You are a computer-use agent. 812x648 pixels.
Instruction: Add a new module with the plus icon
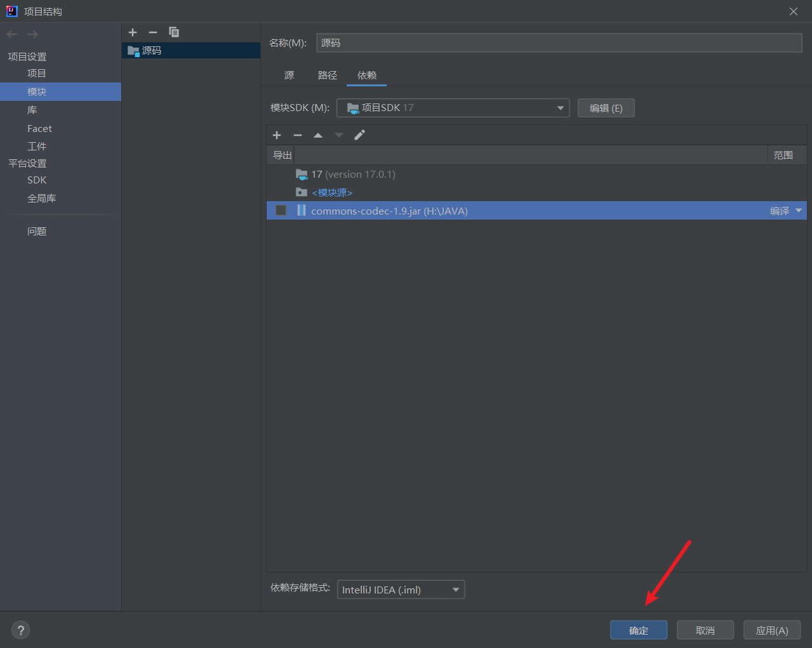coord(133,32)
